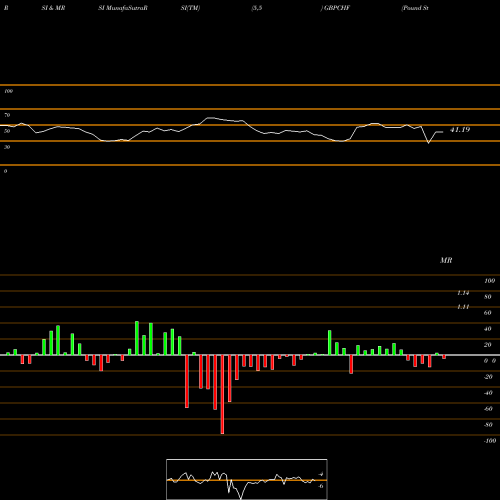Click the last red bar of the histogram
The width and height of the screenshot is (500, 500).
[x=444, y=357]
